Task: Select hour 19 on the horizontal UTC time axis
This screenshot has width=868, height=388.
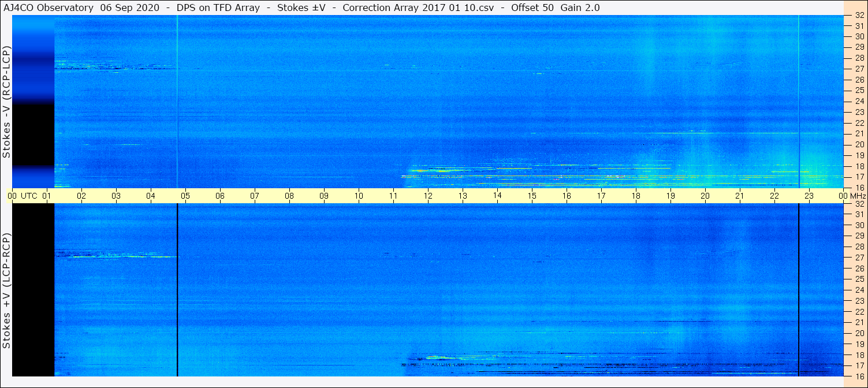Action: [x=670, y=196]
